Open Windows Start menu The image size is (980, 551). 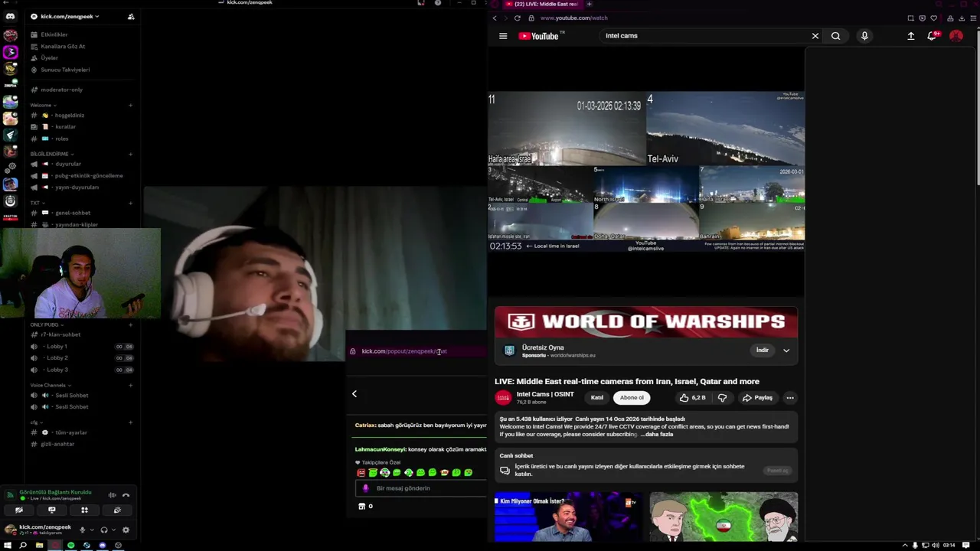pos(7,545)
